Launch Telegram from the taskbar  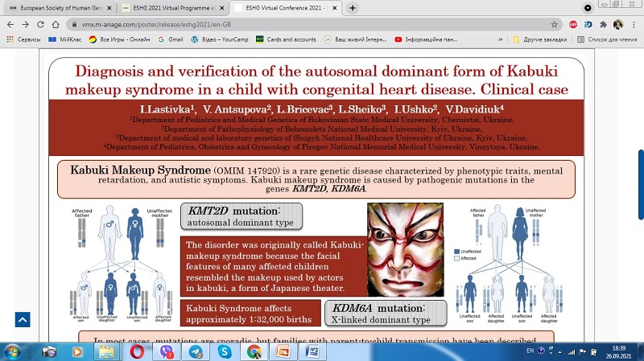(x=195, y=351)
